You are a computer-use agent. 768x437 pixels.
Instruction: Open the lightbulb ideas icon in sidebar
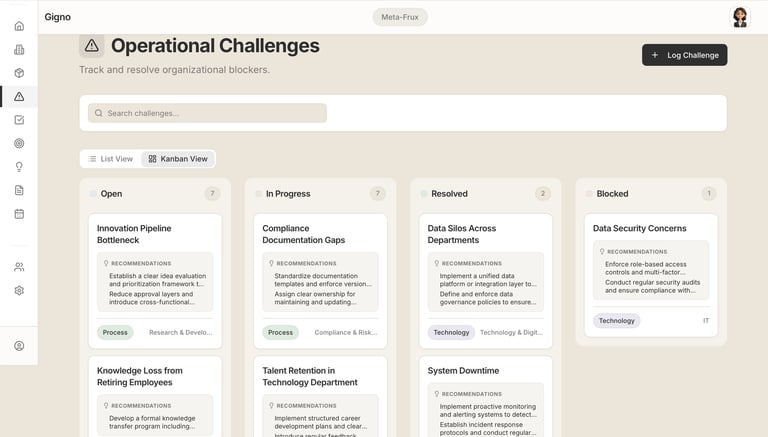coord(19,167)
